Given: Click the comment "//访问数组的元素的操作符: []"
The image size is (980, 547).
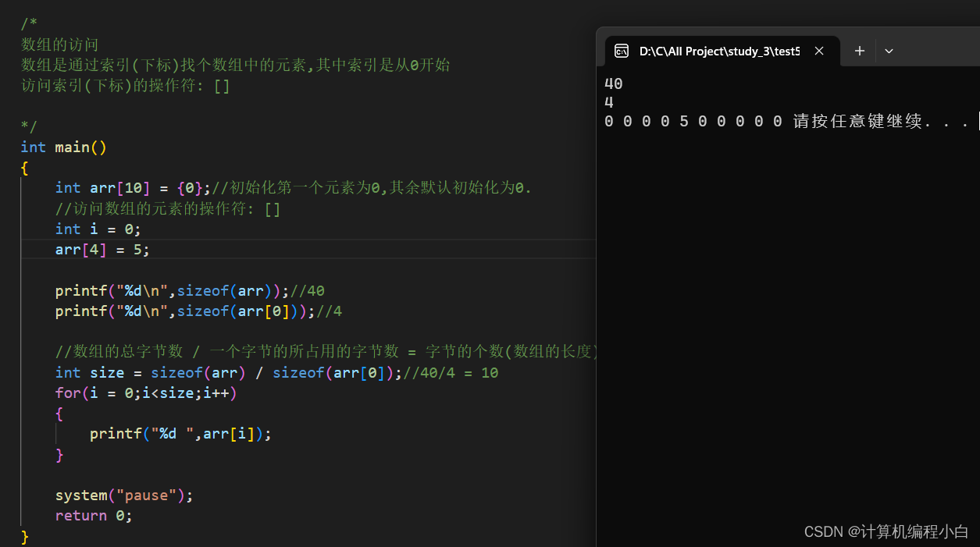Looking at the screenshot, I should coord(168,209).
